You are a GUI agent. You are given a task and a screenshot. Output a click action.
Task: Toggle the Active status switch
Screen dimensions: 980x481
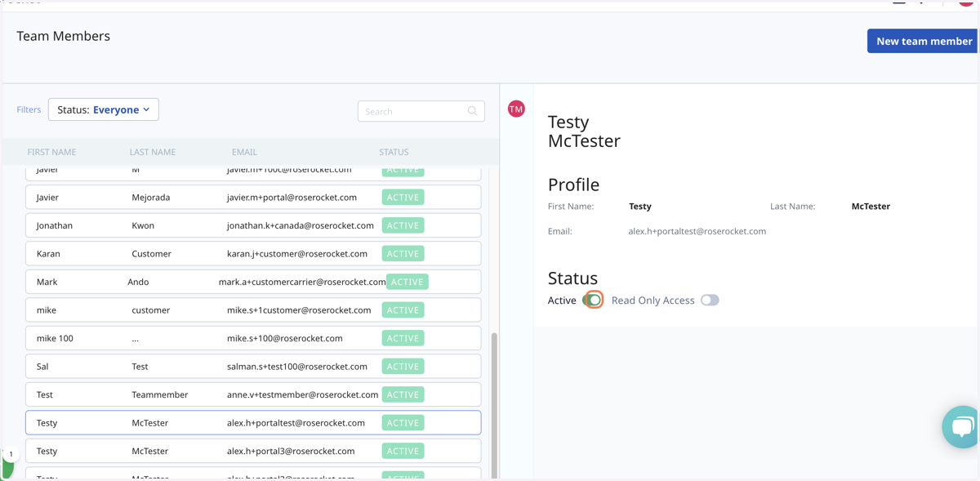point(593,301)
